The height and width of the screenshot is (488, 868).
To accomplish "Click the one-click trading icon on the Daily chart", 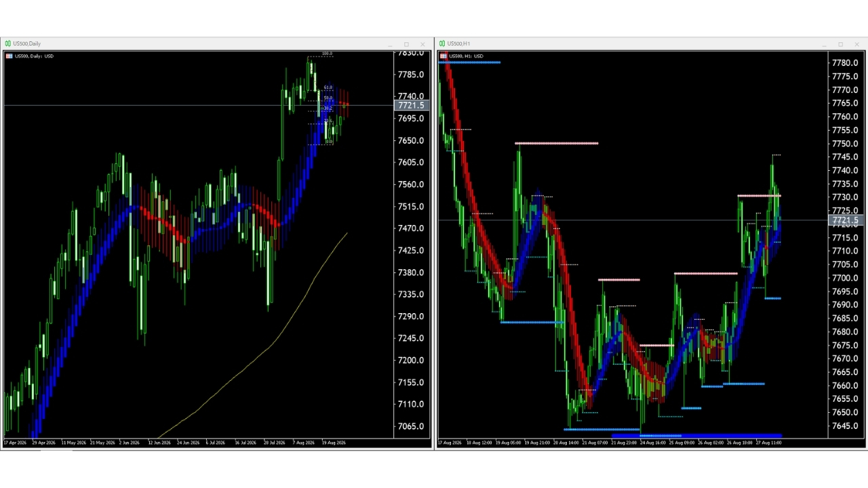I will 8,56.
